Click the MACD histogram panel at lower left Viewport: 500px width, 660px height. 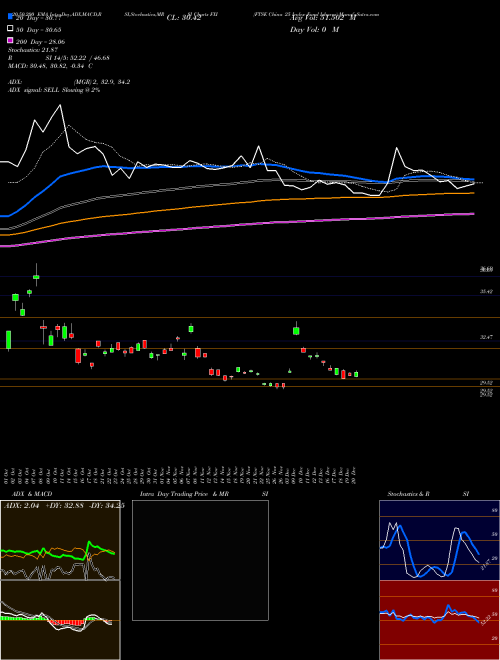coord(60,620)
